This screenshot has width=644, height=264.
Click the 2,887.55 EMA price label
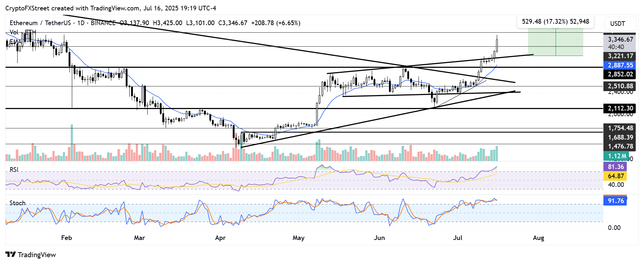[x=620, y=65]
